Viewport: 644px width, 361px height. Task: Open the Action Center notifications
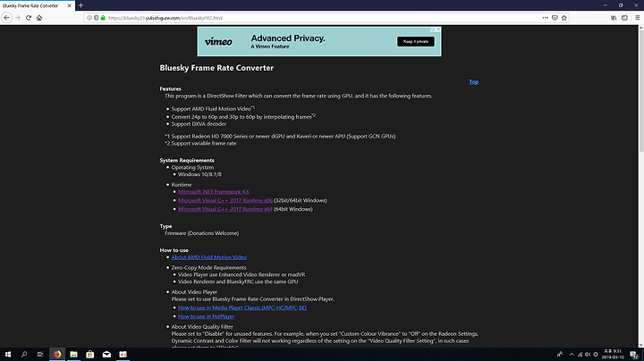point(634,355)
